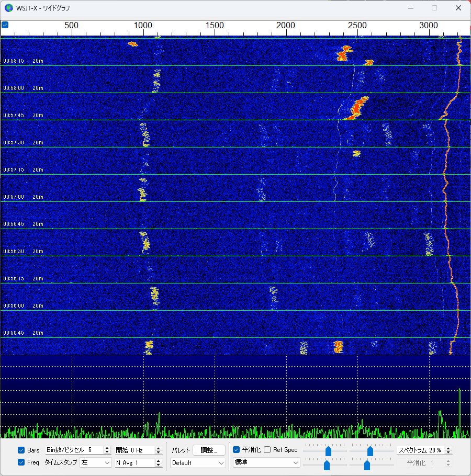Click the upper-left gain slider handle
Screen dimensions: 471x476
pyautogui.click(x=328, y=451)
